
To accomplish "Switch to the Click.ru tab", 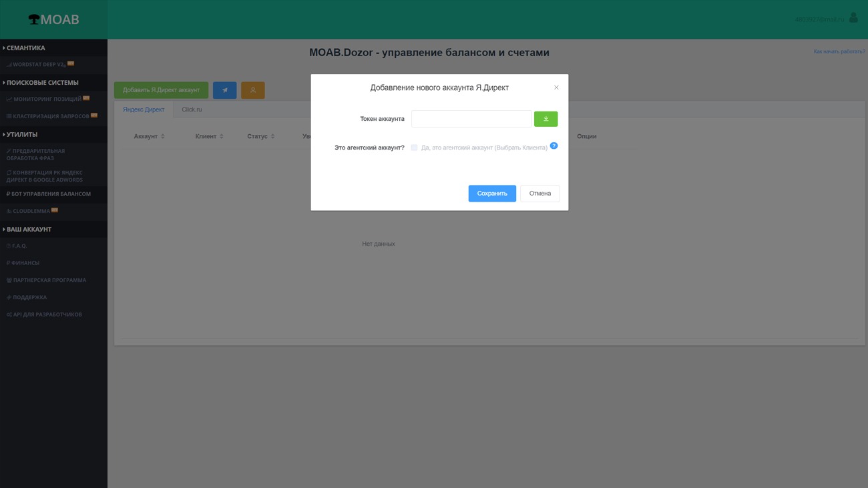I will point(192,109).
